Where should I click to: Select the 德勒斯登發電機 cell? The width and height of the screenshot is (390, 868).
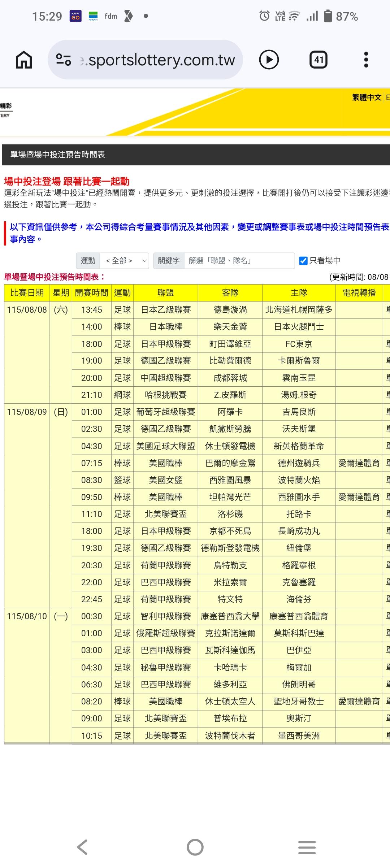tap(230, 548)
